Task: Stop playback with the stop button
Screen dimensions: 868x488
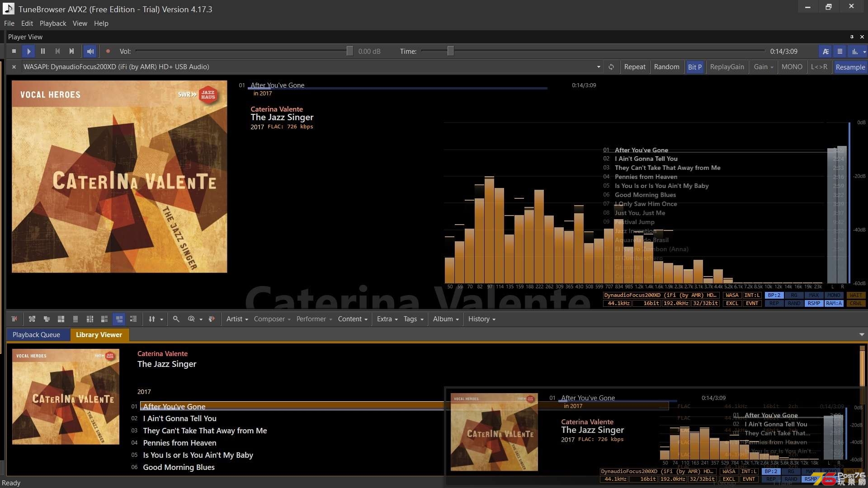Action: coord(14,52)
